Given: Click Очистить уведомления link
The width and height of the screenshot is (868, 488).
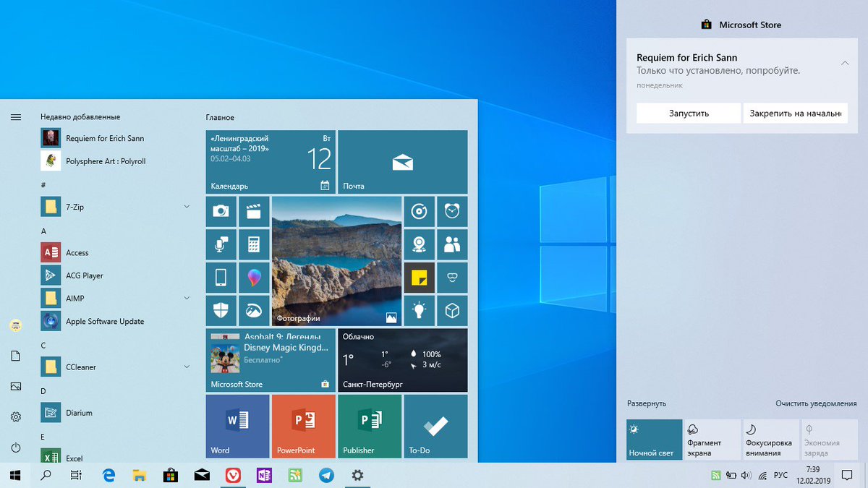Looking at the screenshot, I should pyautogui.click(x=816, y=403).
